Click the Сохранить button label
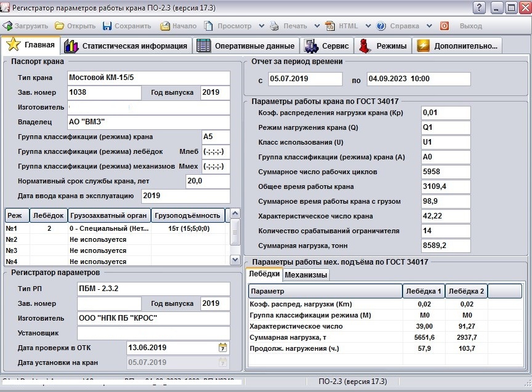The image size is (532, 392). pos(132,26)
